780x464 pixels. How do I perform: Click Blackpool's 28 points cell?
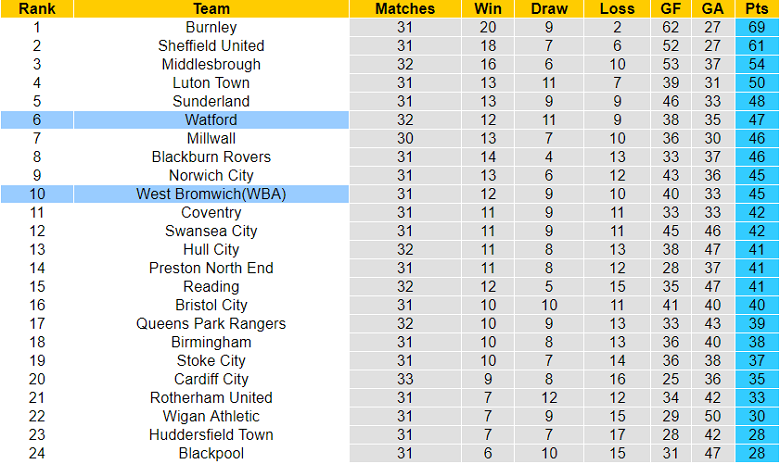point(757,453)
